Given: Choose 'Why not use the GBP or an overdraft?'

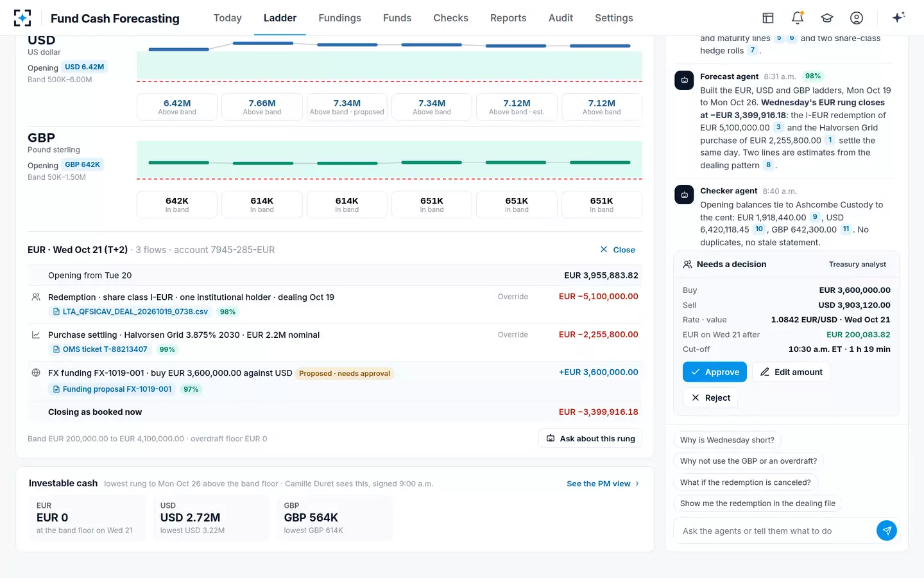Looking at the screenshot, I should 749,461.
